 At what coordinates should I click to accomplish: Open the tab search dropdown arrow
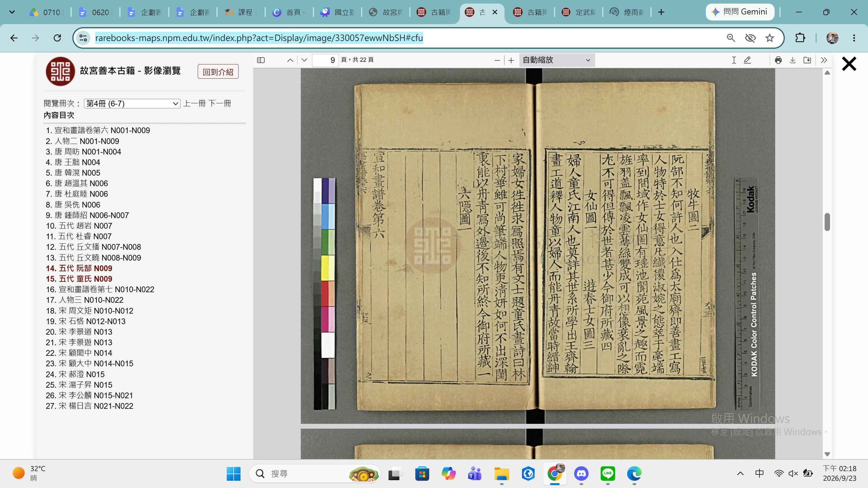pyautogui.click(x=12, y=12)
